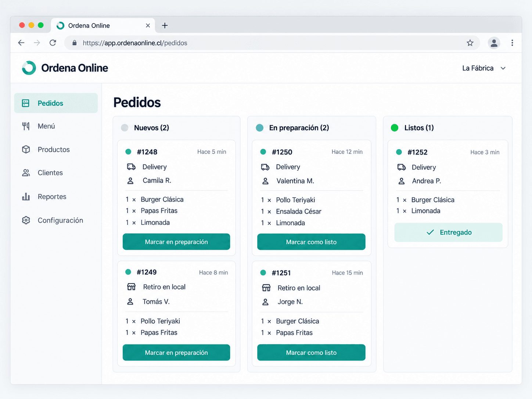Select Pedidos in the sidebar menu

[x=56, y=103]
